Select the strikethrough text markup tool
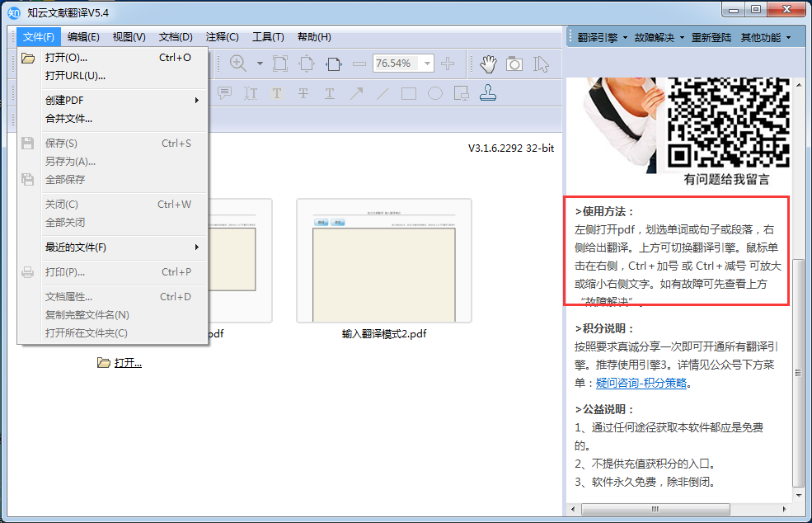This screenshot has height=523, width=812. click(303, 92)
